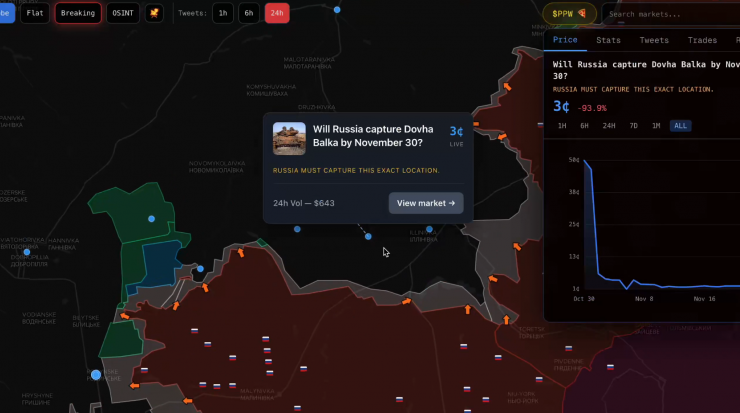Click the blue market dot under popup

pyautogui.click(x=368, y=236)
